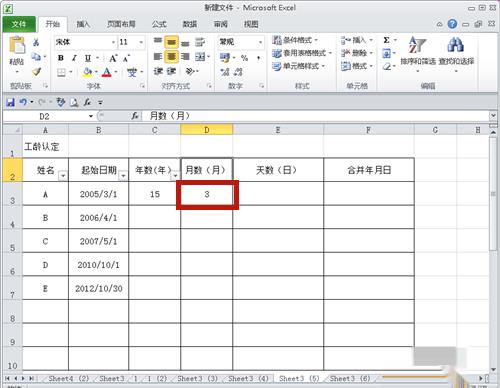500x388 pixels.
Task: Click the Undo arrow icon
Action: click(23, 102)
